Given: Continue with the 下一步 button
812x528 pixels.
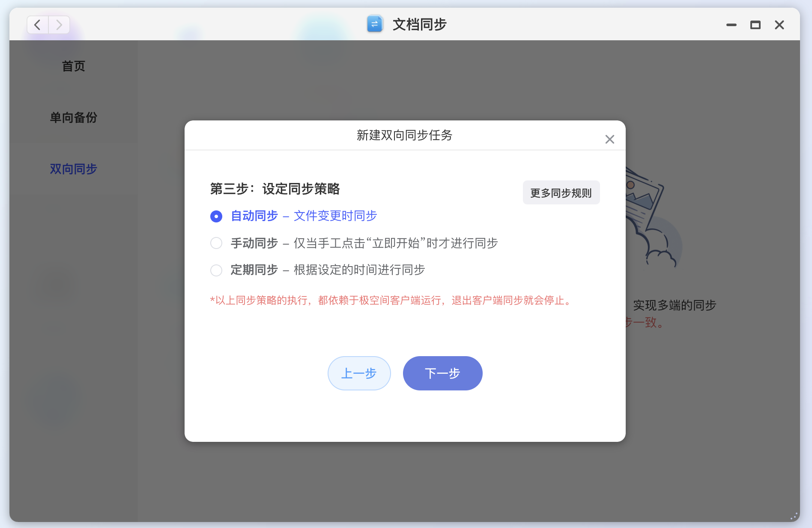Looking at the screenshot, I should point(442,373).
